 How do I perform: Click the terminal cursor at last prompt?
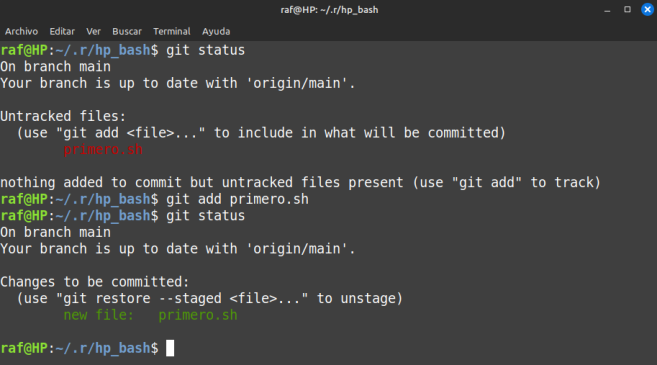[x=170, y=348]
